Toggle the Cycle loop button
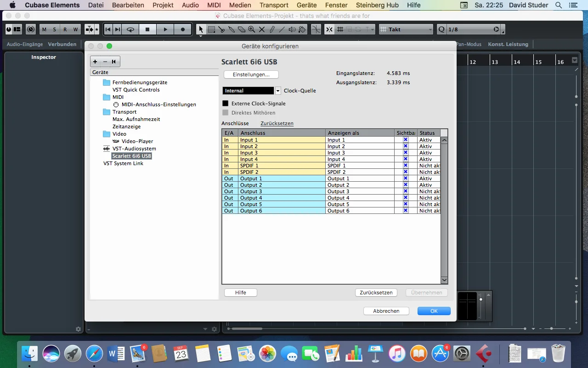 click(x=130, y=29)
